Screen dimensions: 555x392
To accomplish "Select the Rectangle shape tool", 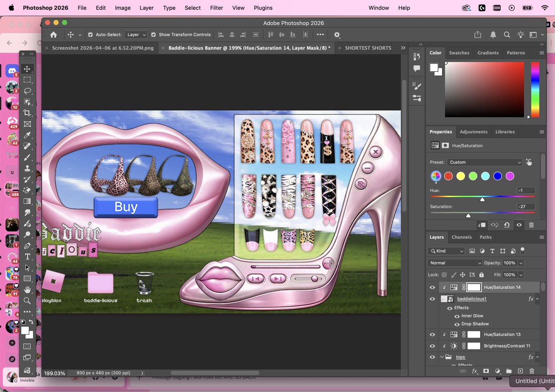I will [x=27, y=279].
